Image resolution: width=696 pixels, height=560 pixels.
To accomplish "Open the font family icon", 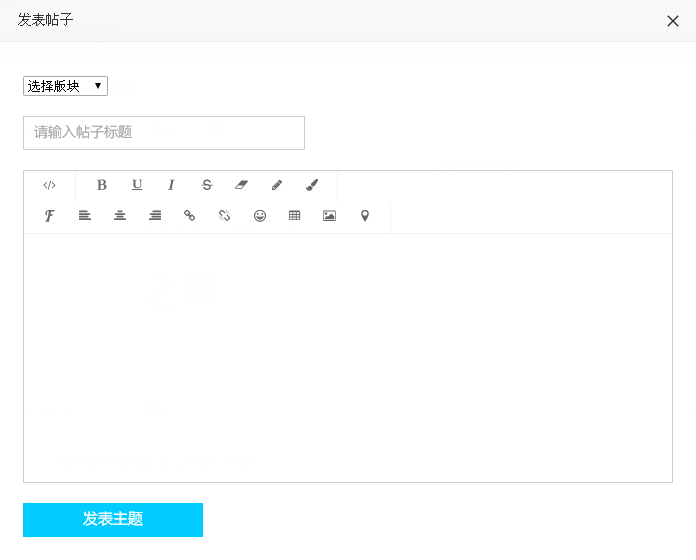I will (49, 216).
